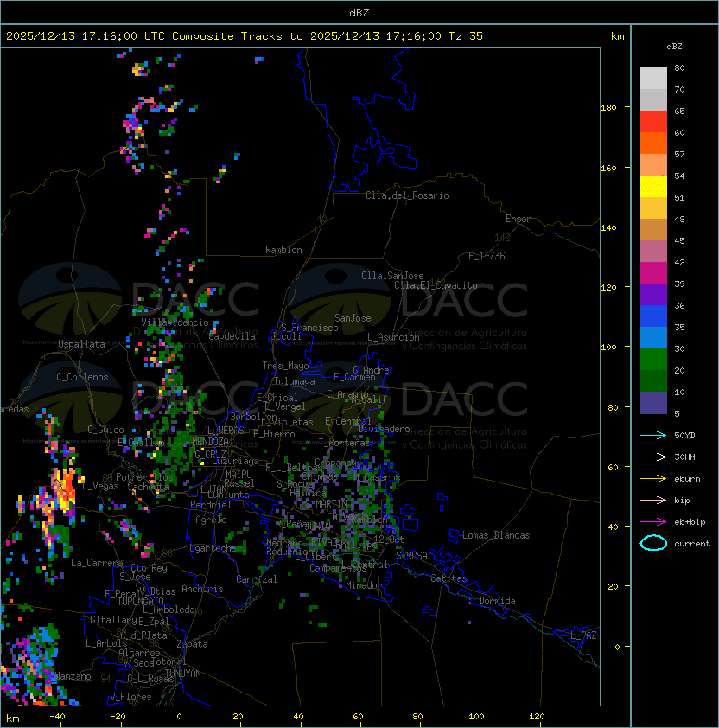Viewport: 719px width, 728px height.
Task: Select the dark orange swatch in the dBZ scale
Action: click(653, 144)
